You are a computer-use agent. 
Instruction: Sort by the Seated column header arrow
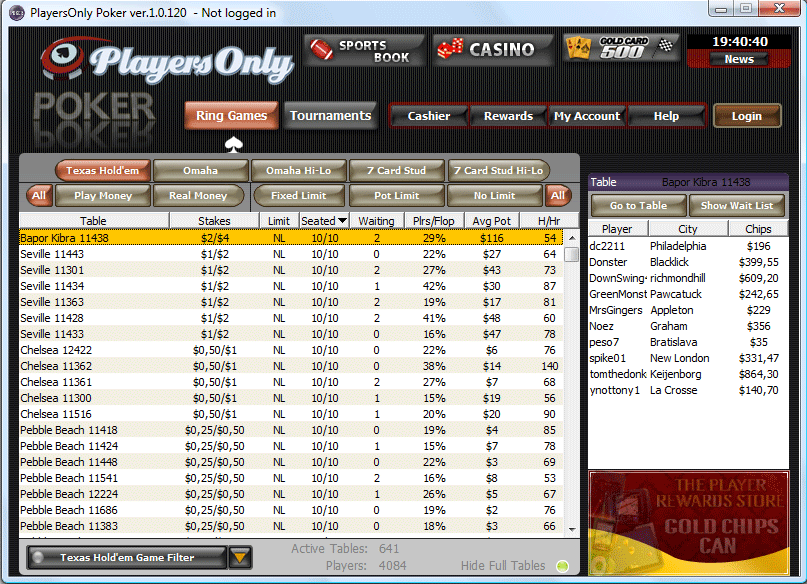click(x=342, y=221)
